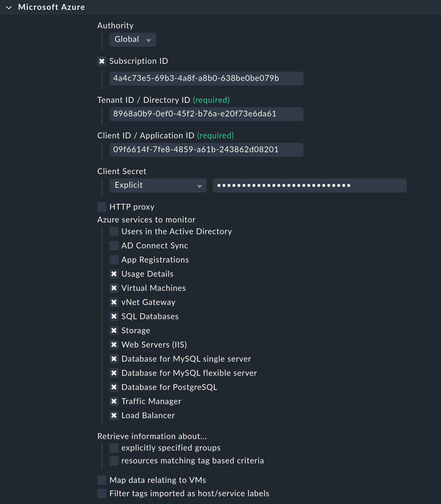Disable SQL Databases monitoring
Image resolution: width=441 pixels, height=504 pixels.
[114, 316]
